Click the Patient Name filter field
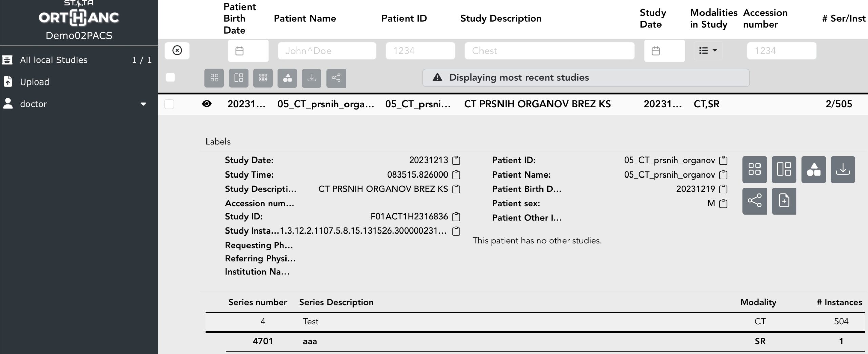Viewport: 868px width, 354px height. click(327, 51)
